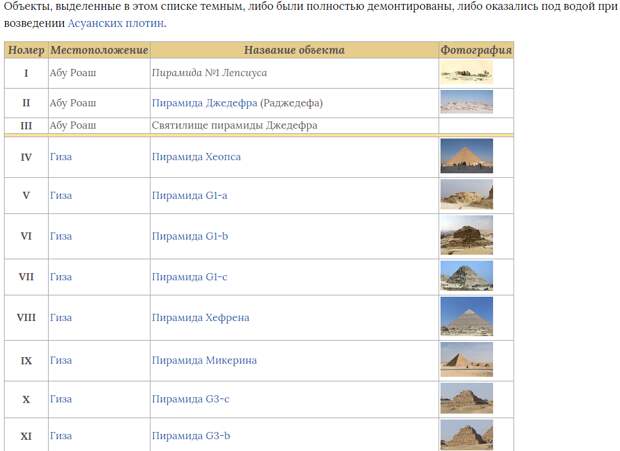Click Гиза link in row IV

(x=61, y=157)
